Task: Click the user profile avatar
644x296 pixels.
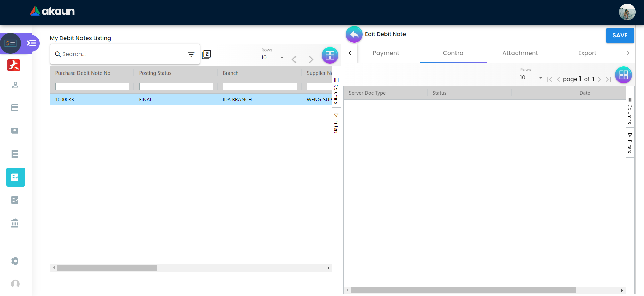Action: [627, 12]
